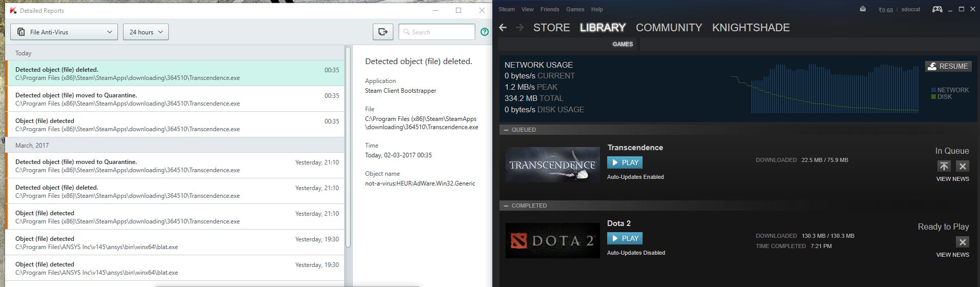Select Yesterday 21:10 'Object (file) detected' Transcendence entry
The image size is (980, 287).
click(175, 217)
